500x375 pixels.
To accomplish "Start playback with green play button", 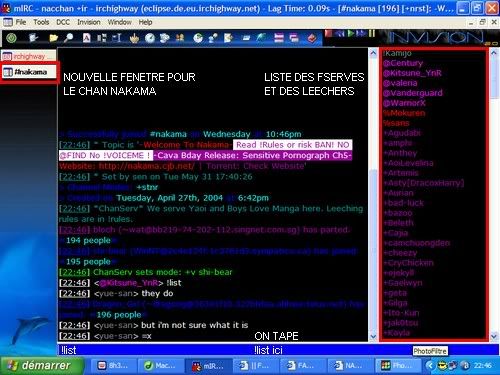I will point(351,33).
